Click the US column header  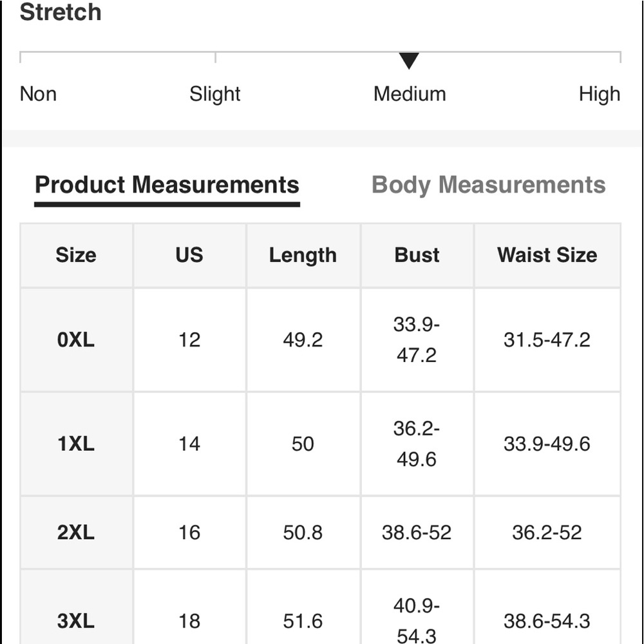pos(189,255)
